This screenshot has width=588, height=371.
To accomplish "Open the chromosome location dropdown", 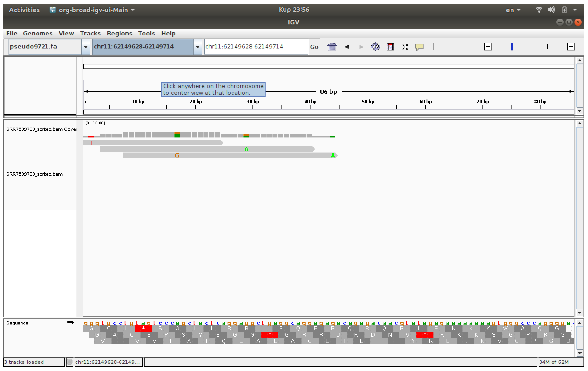I will click(x=197, y=47).
